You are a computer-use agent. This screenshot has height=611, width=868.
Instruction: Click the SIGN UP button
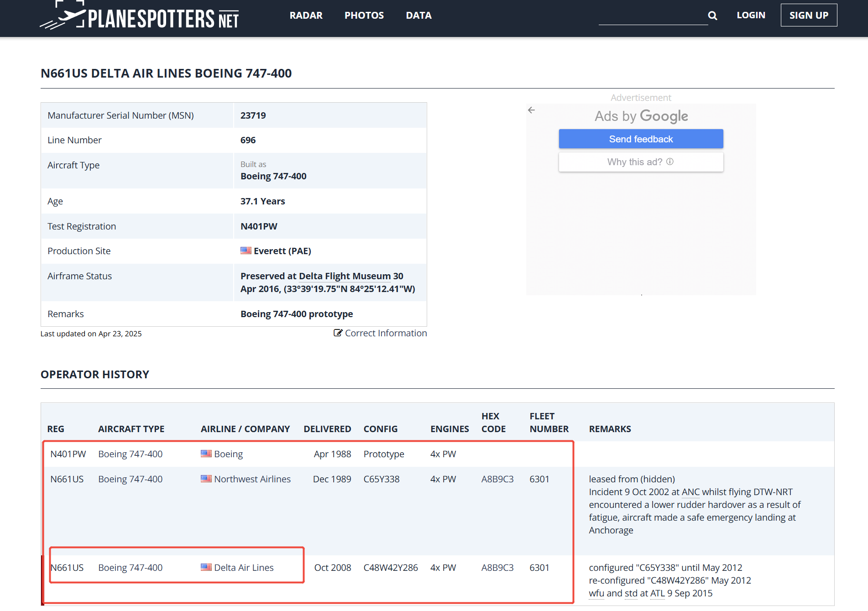click(809, 15)
